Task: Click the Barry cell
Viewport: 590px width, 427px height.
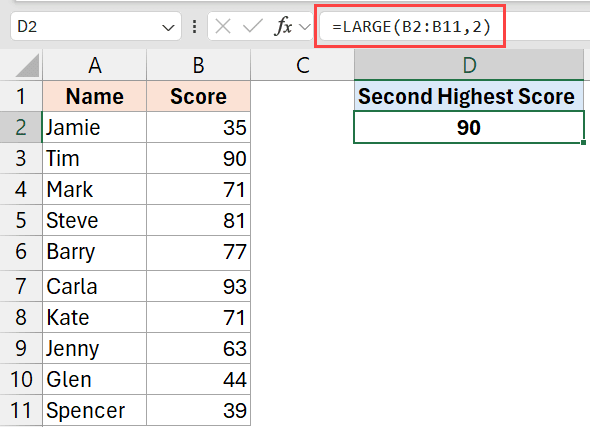Action: click(x=95, y=253)
